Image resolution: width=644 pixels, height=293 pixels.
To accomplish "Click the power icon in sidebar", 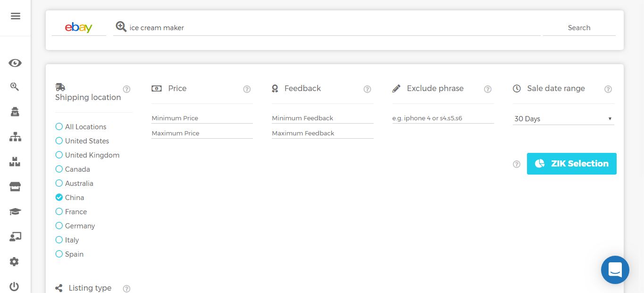I will coord(15,286).
